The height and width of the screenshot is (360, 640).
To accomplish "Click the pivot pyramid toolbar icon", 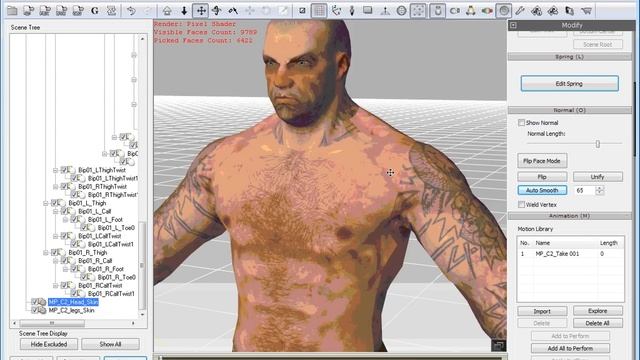I will coord(385,11).
